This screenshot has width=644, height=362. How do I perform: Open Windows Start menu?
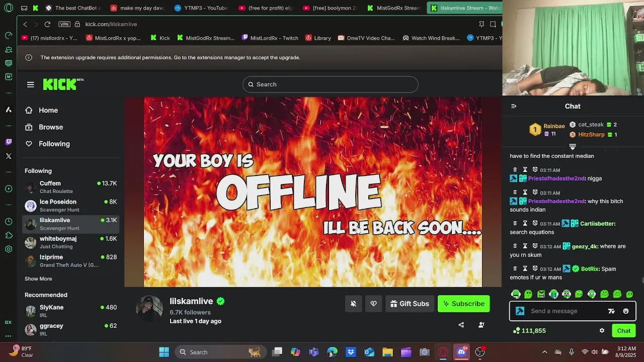pos(164,352)
